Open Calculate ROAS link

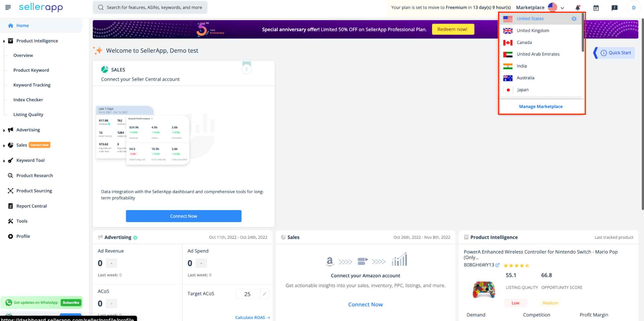(253, 317)
